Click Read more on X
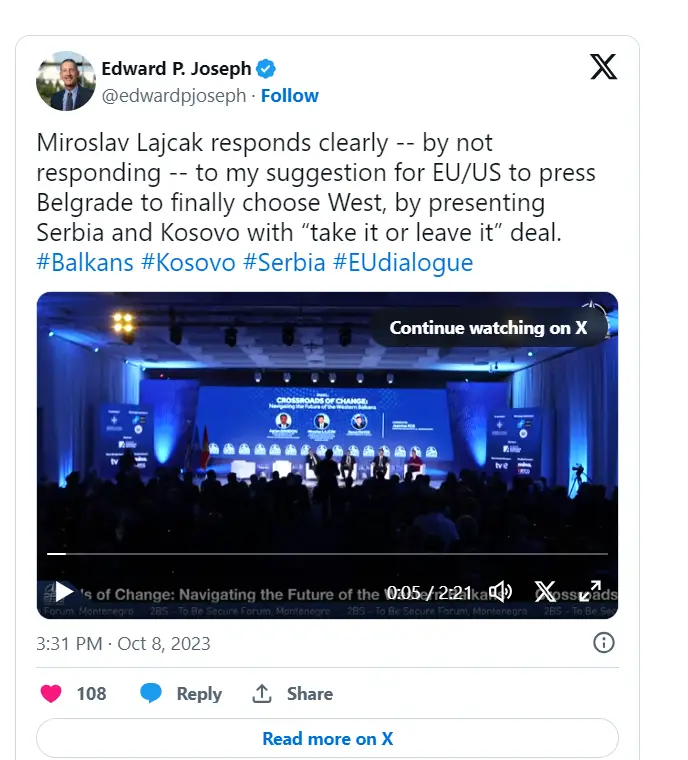This screenshot has height=760, width=688. [x=327, y=739]
